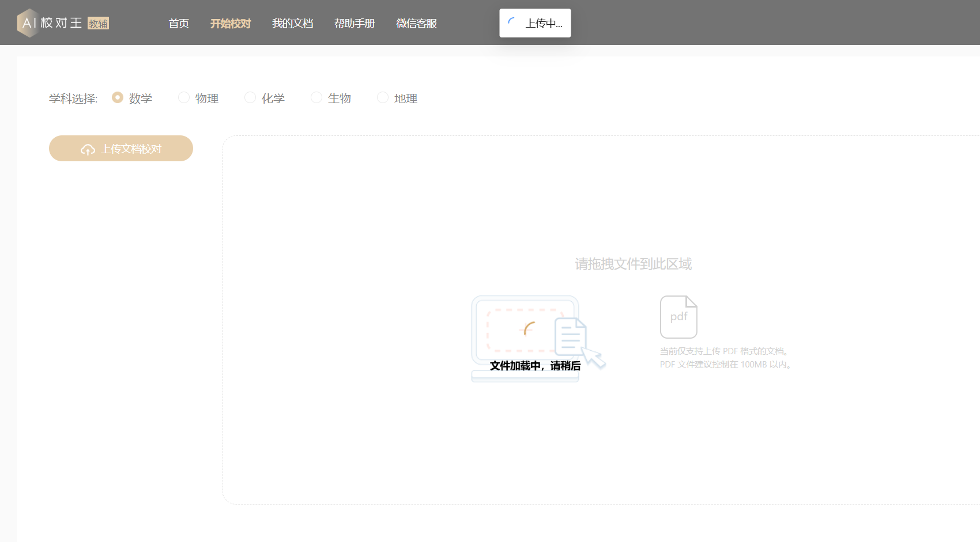Contact 微信客服 from the top navigation
The image size is (980, 542).
pos(416,24)
